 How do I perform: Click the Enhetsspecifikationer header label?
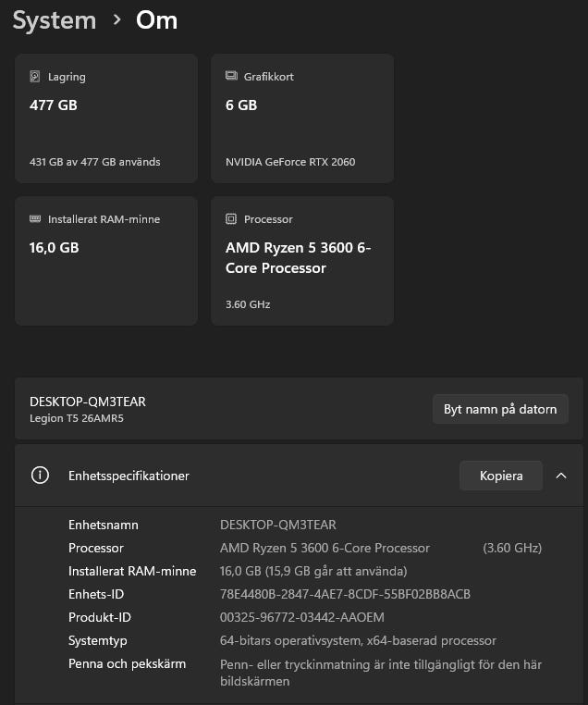(129, 476)
